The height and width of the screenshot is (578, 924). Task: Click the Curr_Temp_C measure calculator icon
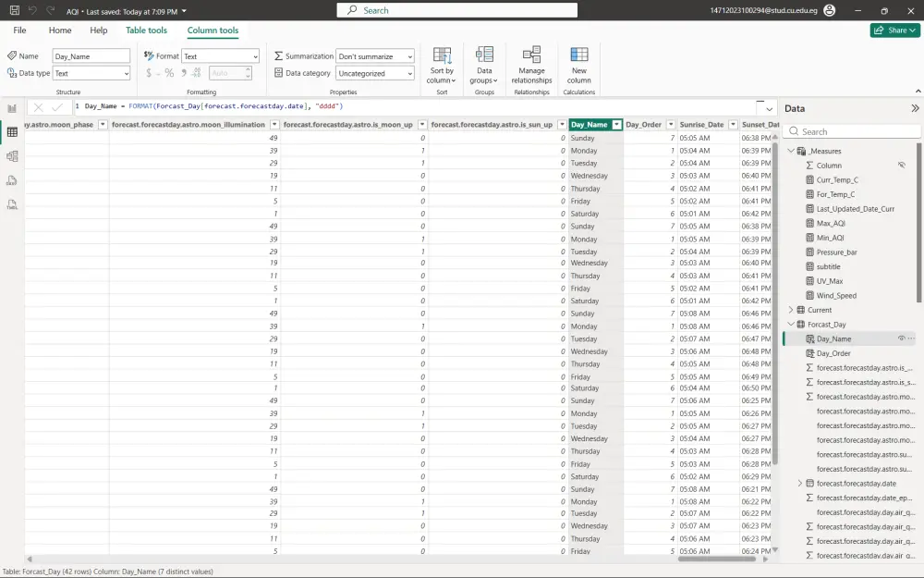[809, 180]
